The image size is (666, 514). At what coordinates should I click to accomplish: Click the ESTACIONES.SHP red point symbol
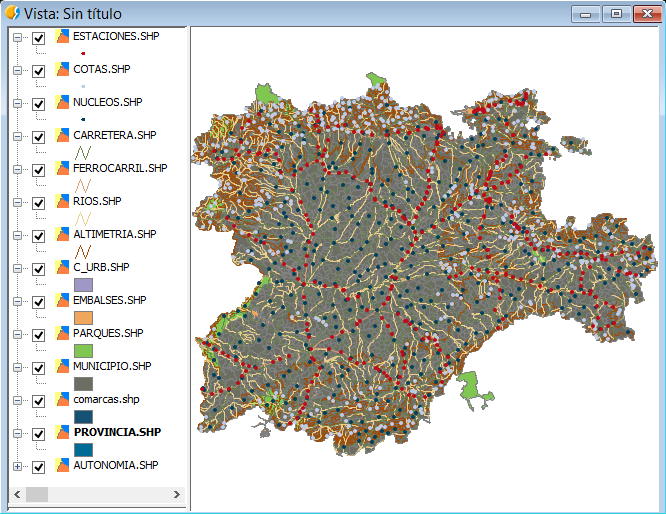click(83, 53)
